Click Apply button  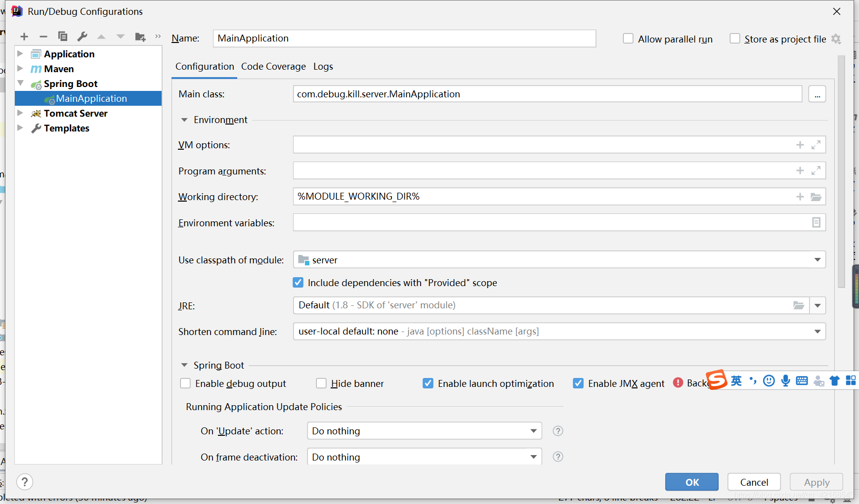click(x=816, y=482)
